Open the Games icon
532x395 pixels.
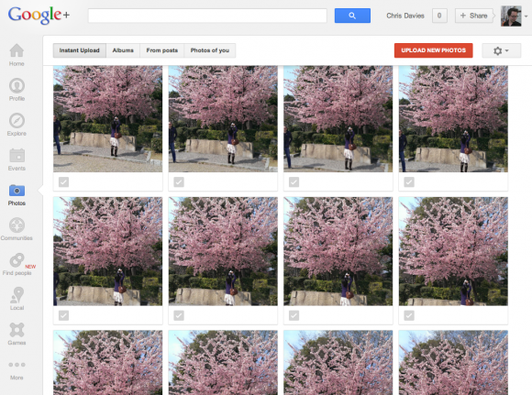[x=17, y=330]
